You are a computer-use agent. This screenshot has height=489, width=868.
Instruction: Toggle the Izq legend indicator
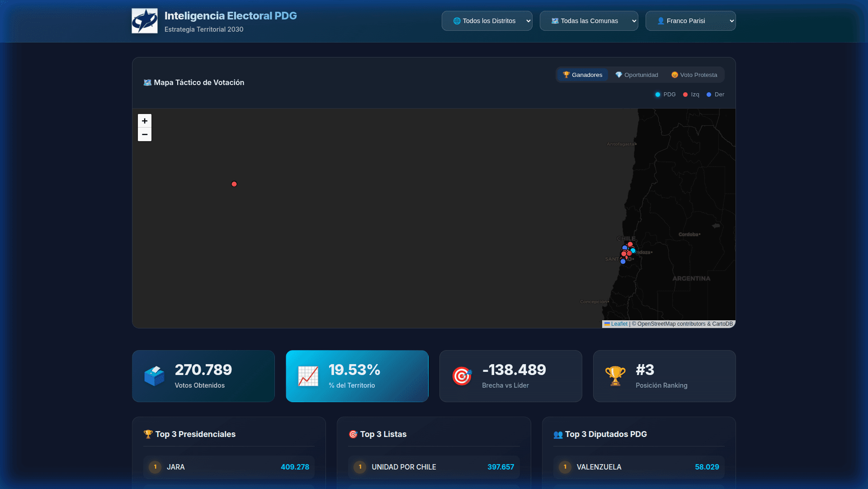(685, 95)
